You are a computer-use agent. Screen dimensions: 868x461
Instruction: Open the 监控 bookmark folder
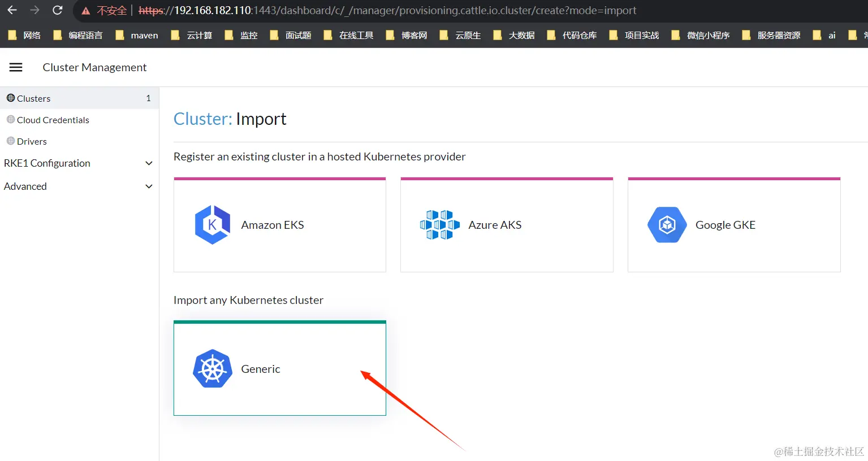pos(241,35)
